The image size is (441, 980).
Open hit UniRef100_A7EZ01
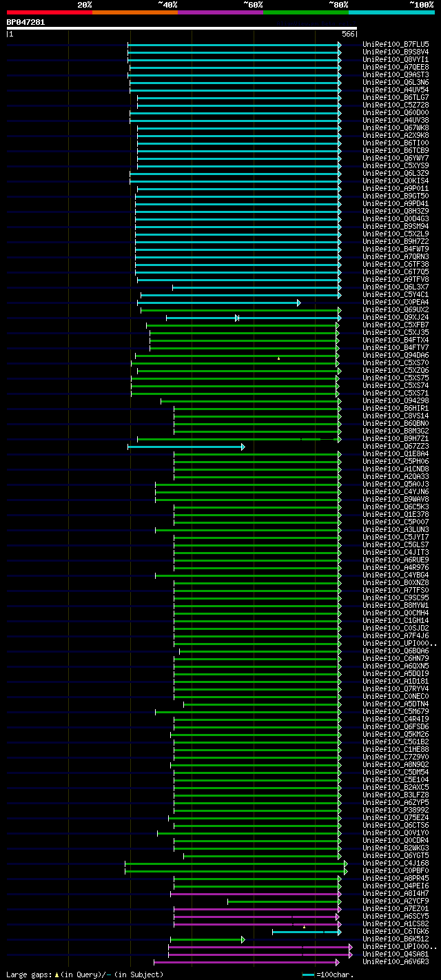[x=396, y=908]
